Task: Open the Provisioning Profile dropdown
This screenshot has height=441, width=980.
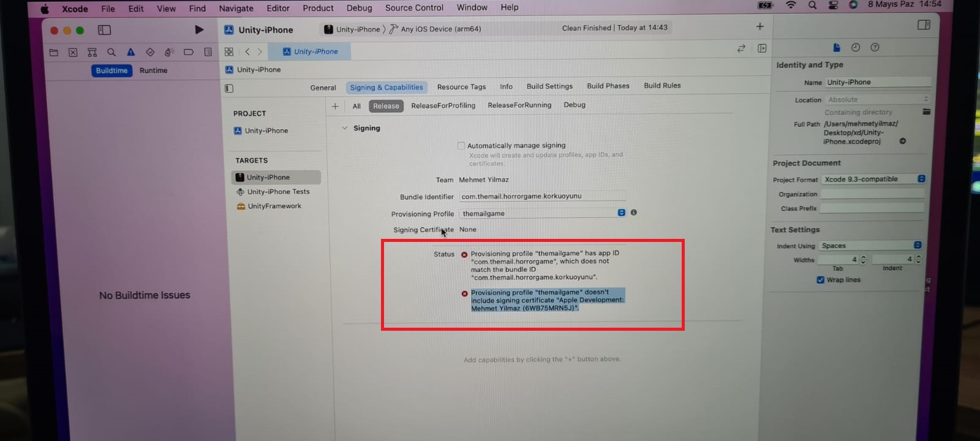Action: pos(543,213)
